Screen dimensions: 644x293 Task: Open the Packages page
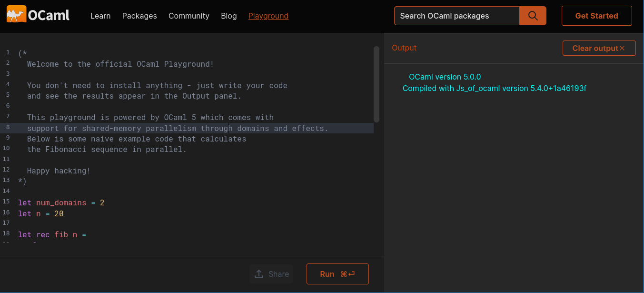[139, 16]
